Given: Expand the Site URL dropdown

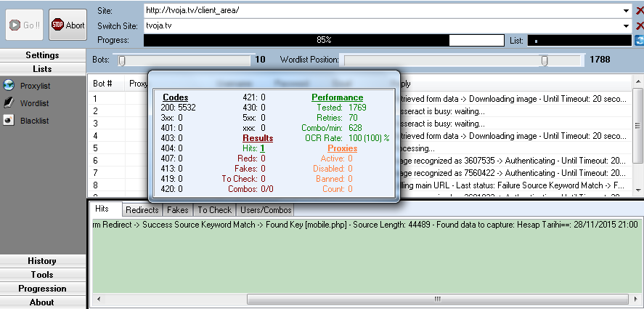Looking at the screenshot, I should click(x=626, y=11).
